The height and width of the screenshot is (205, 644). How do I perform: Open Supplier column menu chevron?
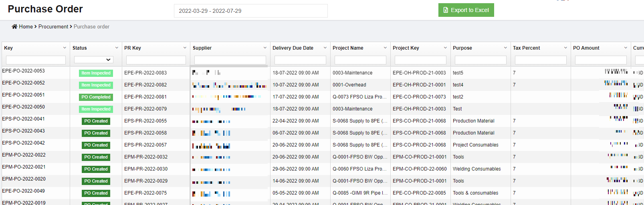265,48
